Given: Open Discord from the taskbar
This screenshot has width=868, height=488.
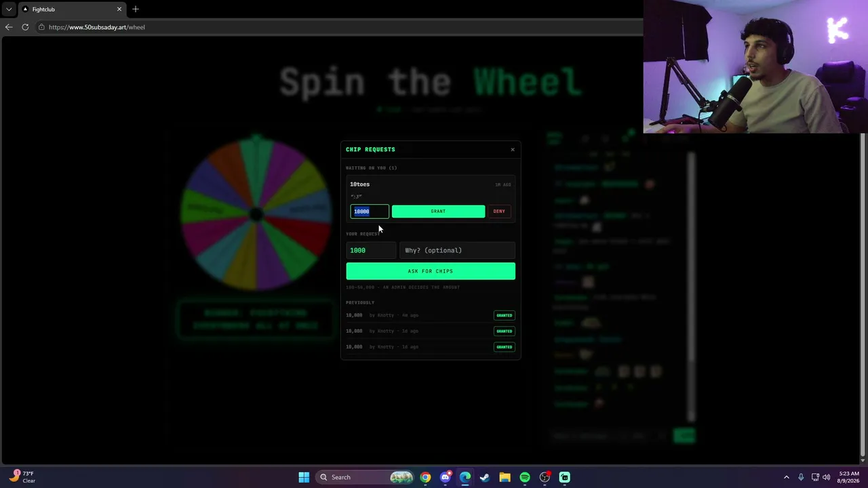Looking at the screenshot, I should [x=446, y=477].
